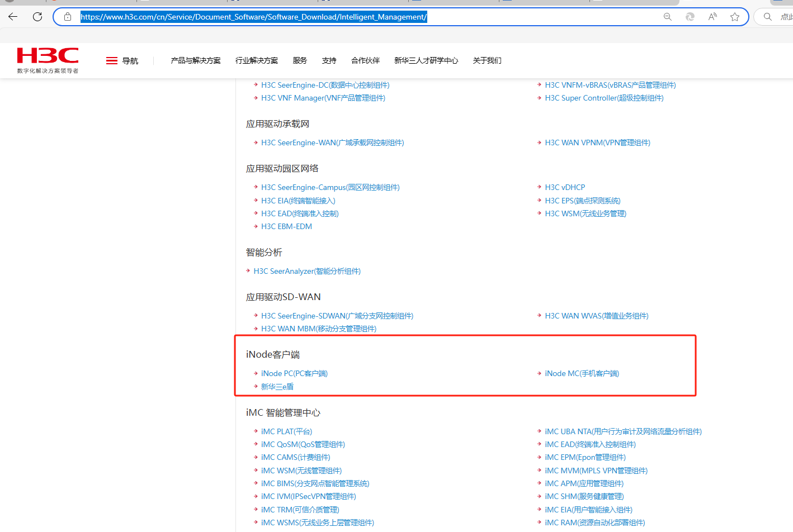Open iMC EAD(终端准入控制组件) link
Screen dimensions: 793x532
[x=591, y=444]
